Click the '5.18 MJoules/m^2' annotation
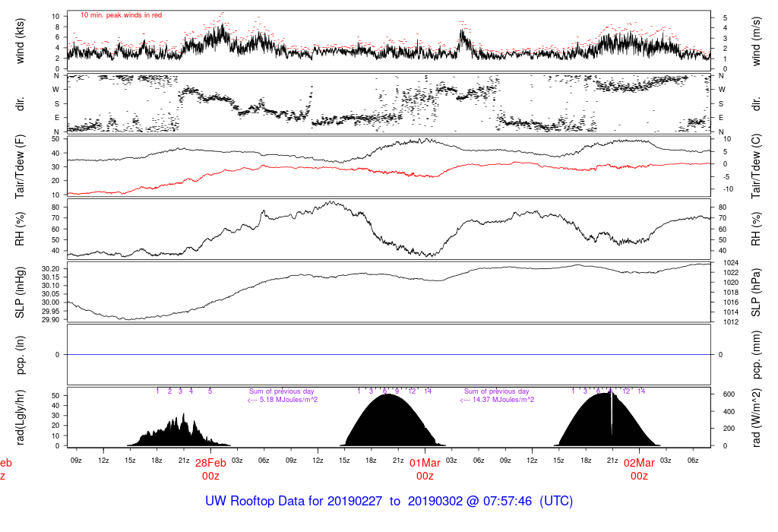The image size is (778, 532). tap(289, 400)
